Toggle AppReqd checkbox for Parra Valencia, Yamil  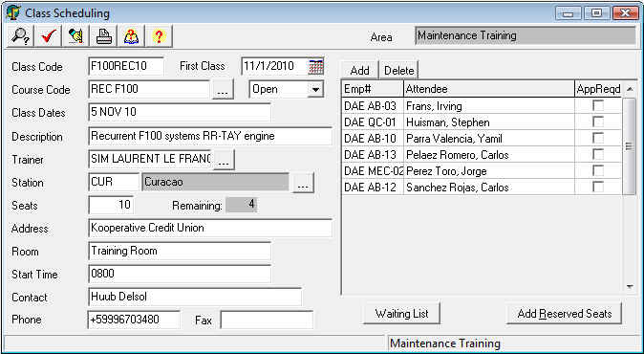(x=598, y=139)
